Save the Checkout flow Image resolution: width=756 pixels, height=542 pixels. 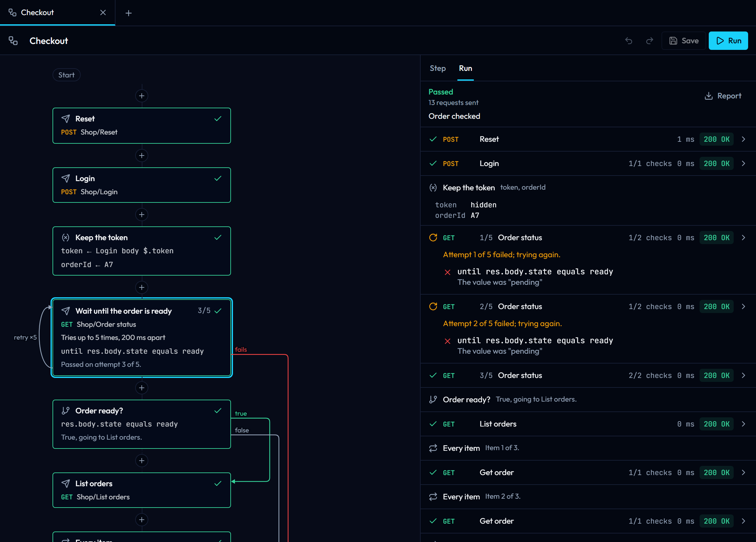point(684,41)
